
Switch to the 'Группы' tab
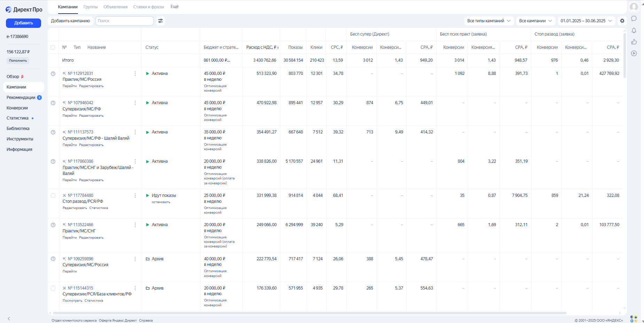point(91,7)
